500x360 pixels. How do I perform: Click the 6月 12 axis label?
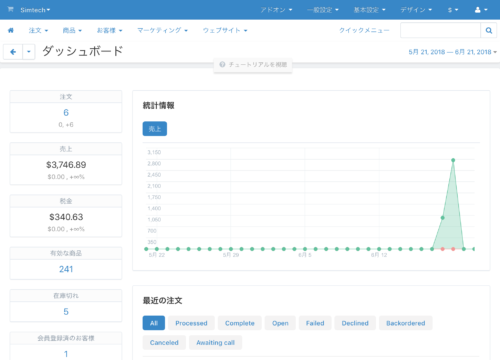pos(379,255)
